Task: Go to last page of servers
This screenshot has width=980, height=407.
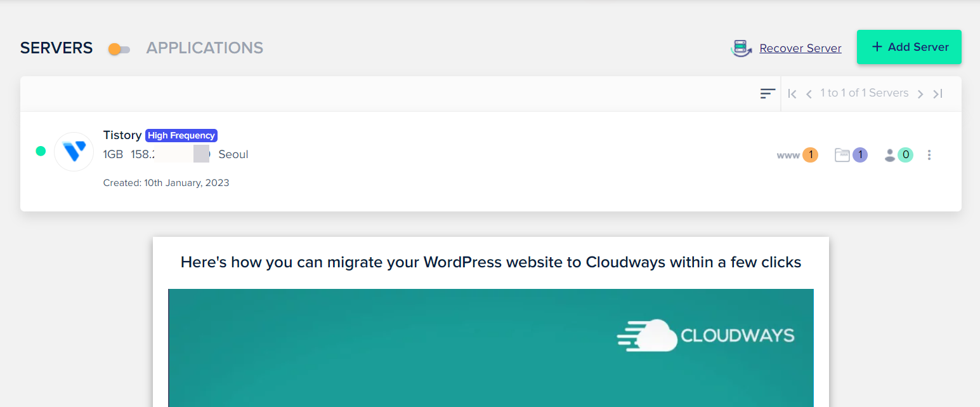Action: pos(938,93)
